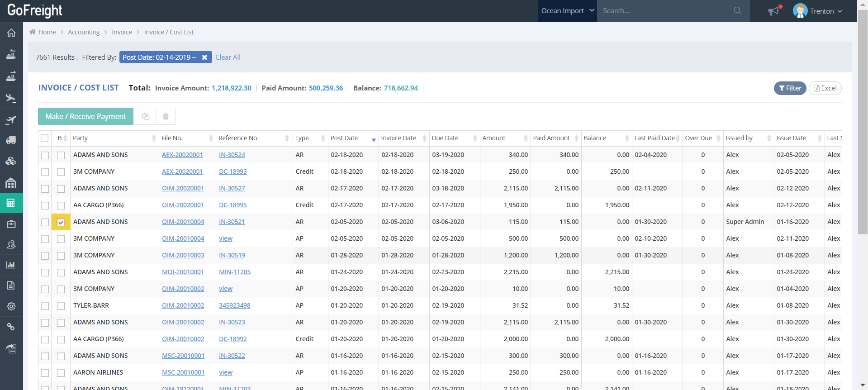Open file link AEX-20020001 for ADAMS AND SONS
868x390 pixels.
tap(182, 155)
